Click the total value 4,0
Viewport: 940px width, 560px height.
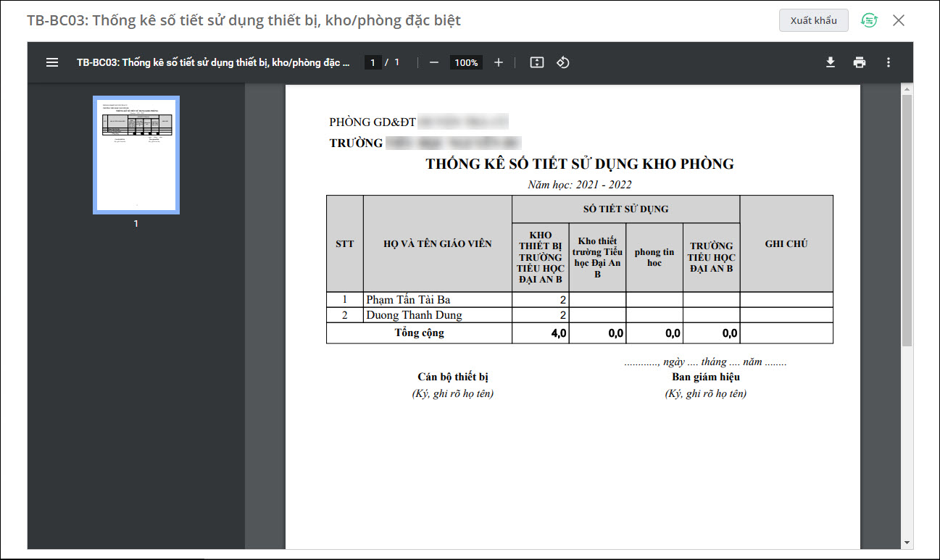tap(559, 333)
